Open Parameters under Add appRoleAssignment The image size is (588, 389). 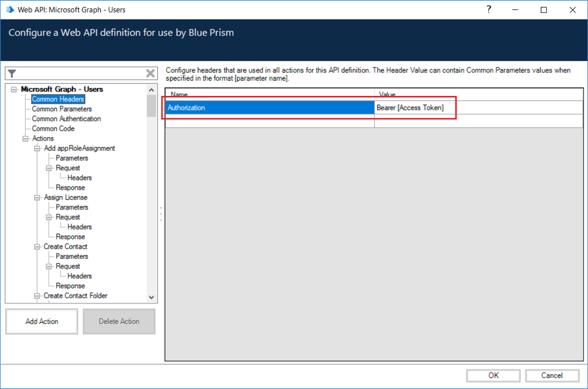tap(72, 158)
